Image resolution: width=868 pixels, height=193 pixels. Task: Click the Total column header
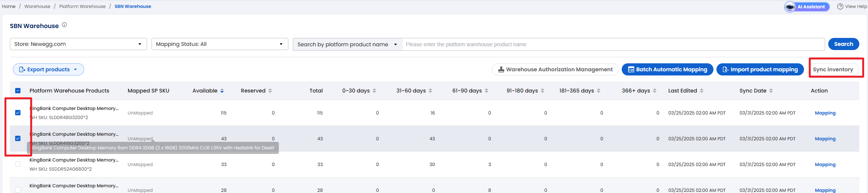(x=316, y=91)
